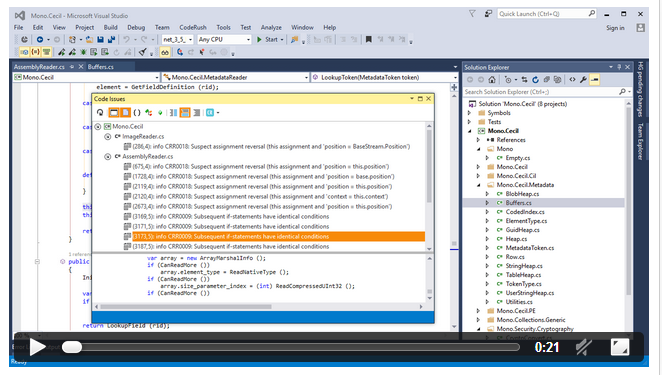662x375 pixels.
Task: Click the bookmark icon in toolbar
Action: 369,39
